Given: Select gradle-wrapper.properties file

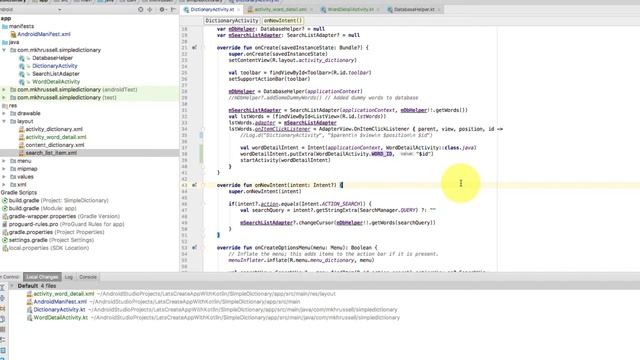Looking at the screenshot, I should [x=64, y=216].
